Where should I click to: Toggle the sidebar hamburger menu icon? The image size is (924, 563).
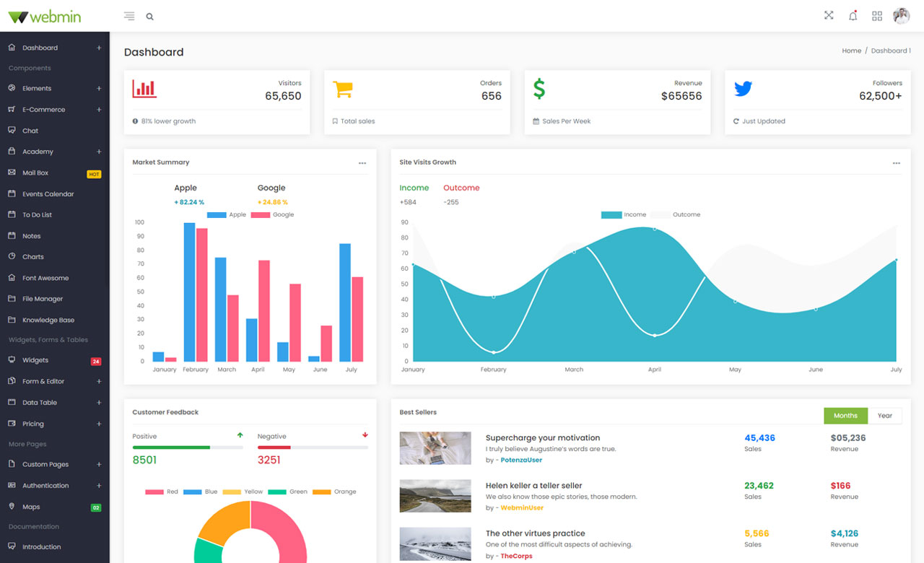[129, 16]
